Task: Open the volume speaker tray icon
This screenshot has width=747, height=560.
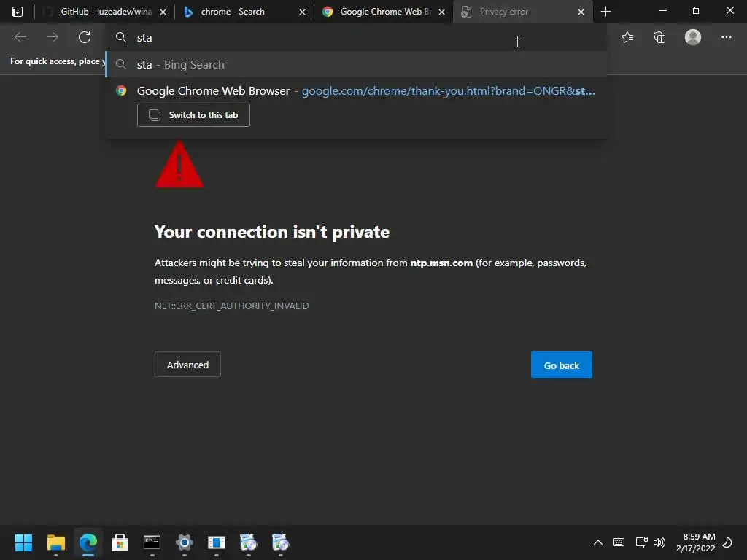Action: 659,542
